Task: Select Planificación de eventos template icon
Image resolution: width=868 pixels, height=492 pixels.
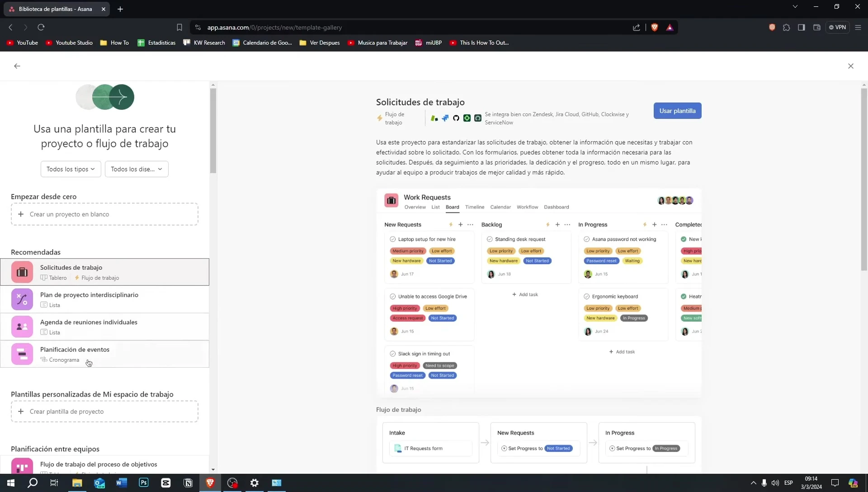Action: 22,354
